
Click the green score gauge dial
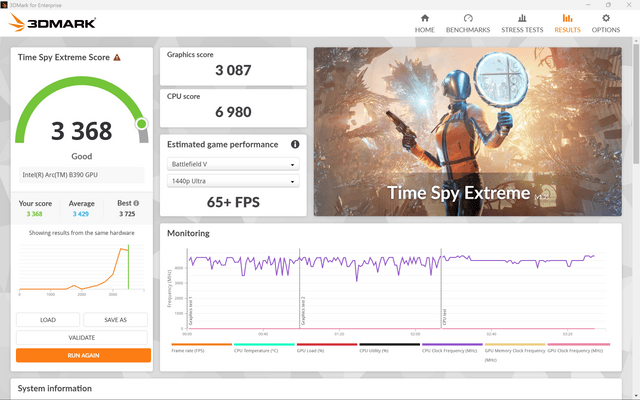[82, 109]
